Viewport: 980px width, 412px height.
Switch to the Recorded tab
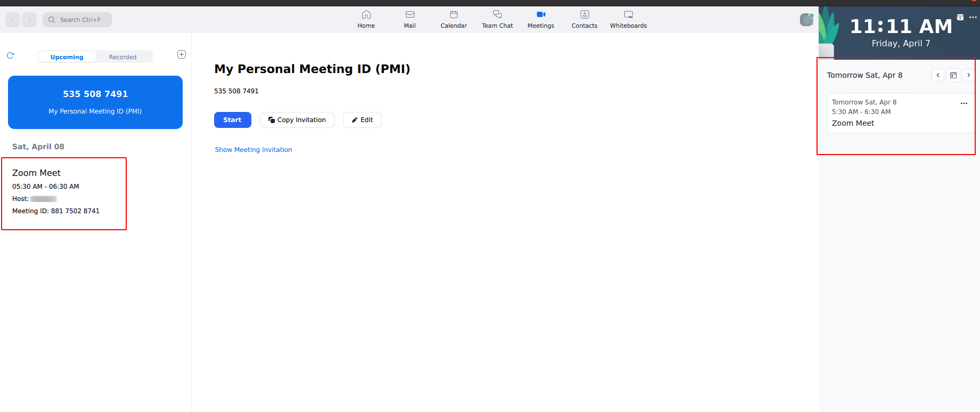click(x=123, y=57)
